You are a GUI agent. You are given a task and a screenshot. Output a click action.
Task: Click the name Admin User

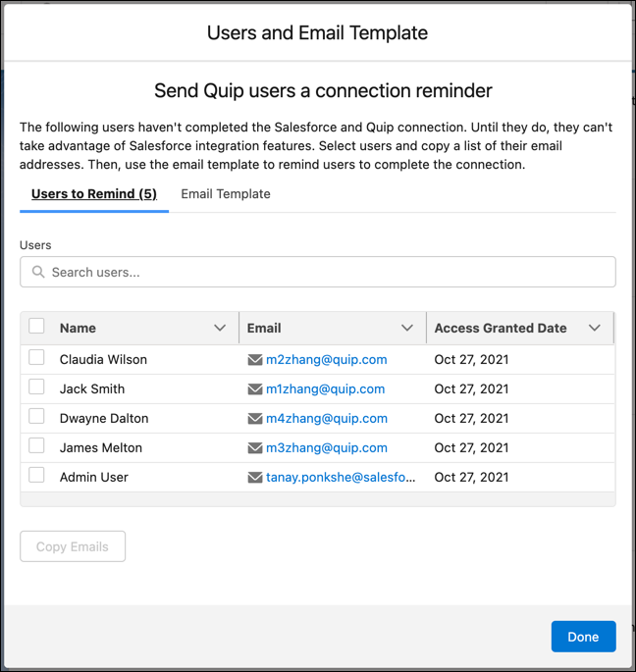94,477
